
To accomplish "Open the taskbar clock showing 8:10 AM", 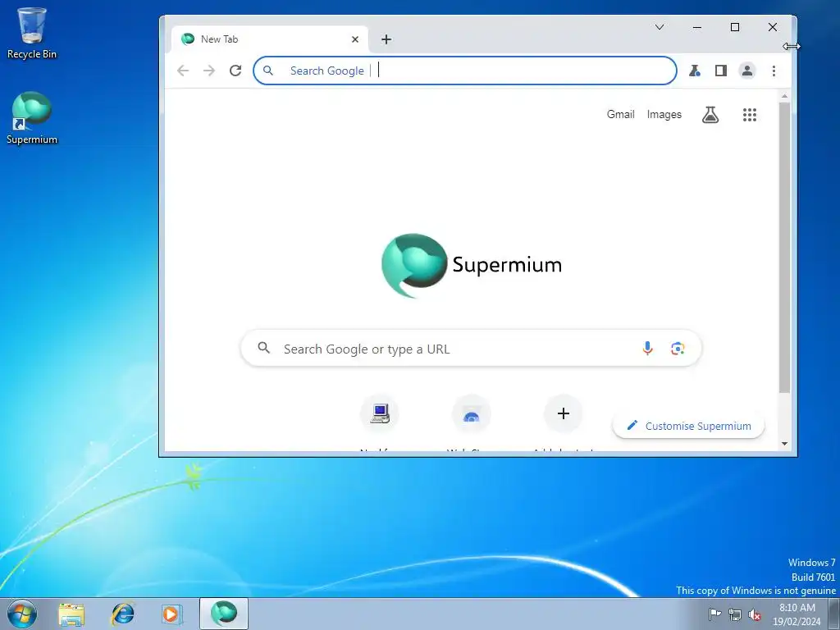I will pyautogui.click(x=797, y=614).
